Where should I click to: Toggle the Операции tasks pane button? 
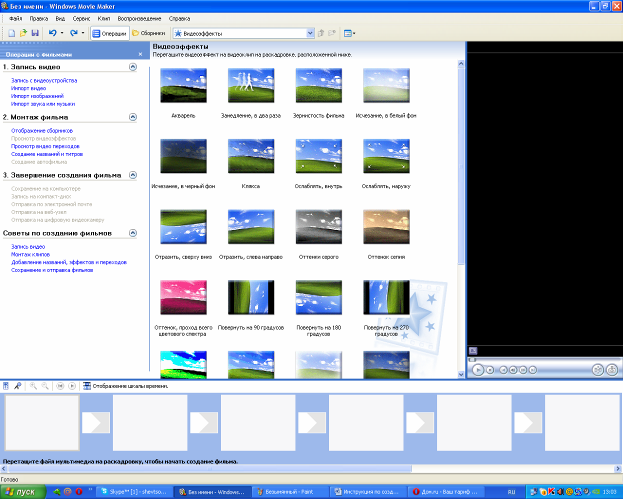110,34
